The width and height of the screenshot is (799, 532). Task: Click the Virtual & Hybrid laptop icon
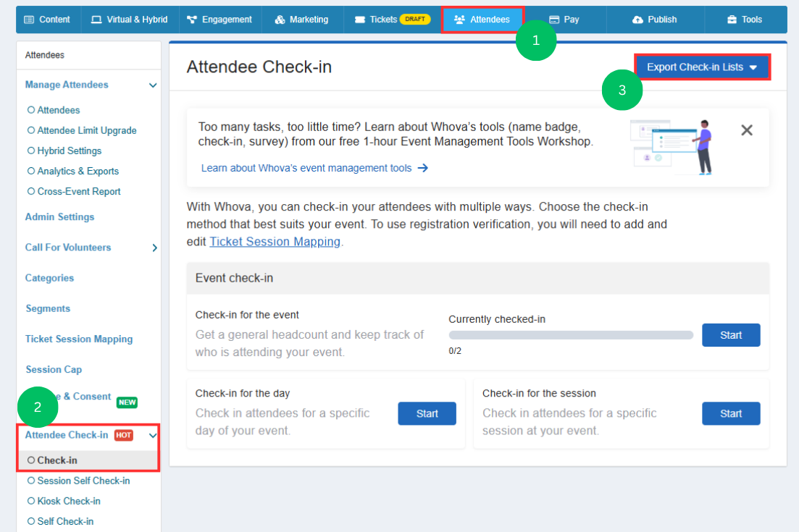tap(96, 20)
